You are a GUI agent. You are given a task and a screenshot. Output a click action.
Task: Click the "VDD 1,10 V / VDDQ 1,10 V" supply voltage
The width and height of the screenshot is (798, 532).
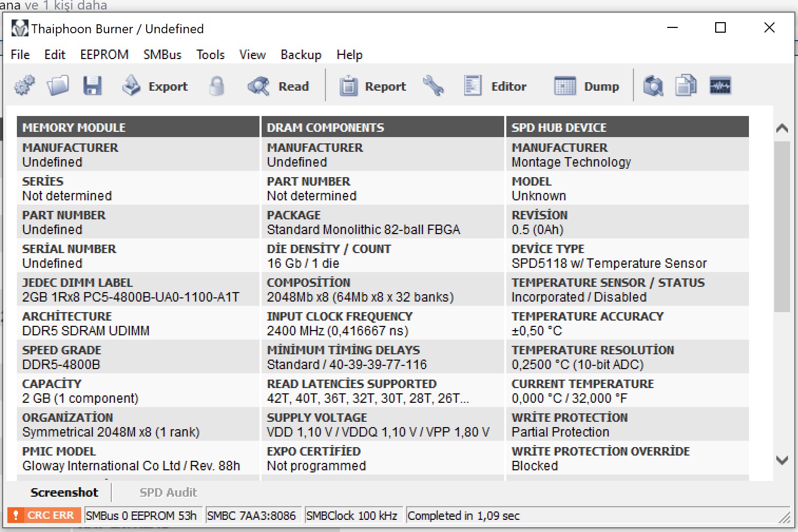[x=378, y=432]
